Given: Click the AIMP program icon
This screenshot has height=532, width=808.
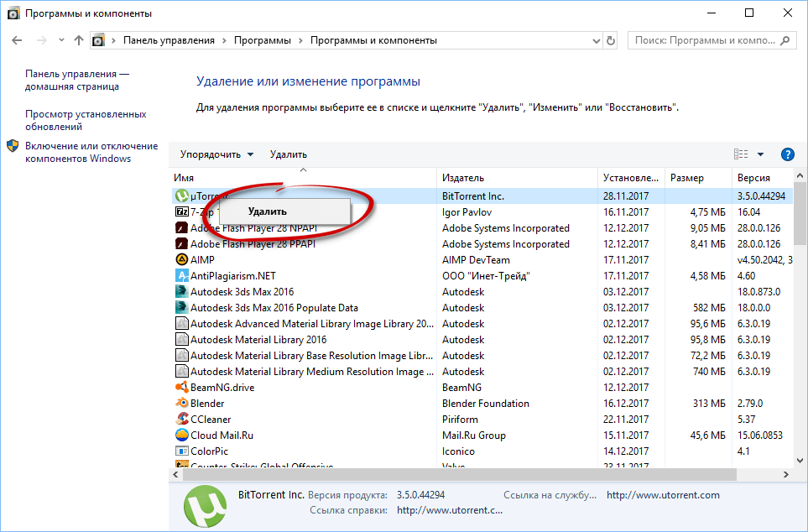Looking at the screenshot, I should click(181, 260).
